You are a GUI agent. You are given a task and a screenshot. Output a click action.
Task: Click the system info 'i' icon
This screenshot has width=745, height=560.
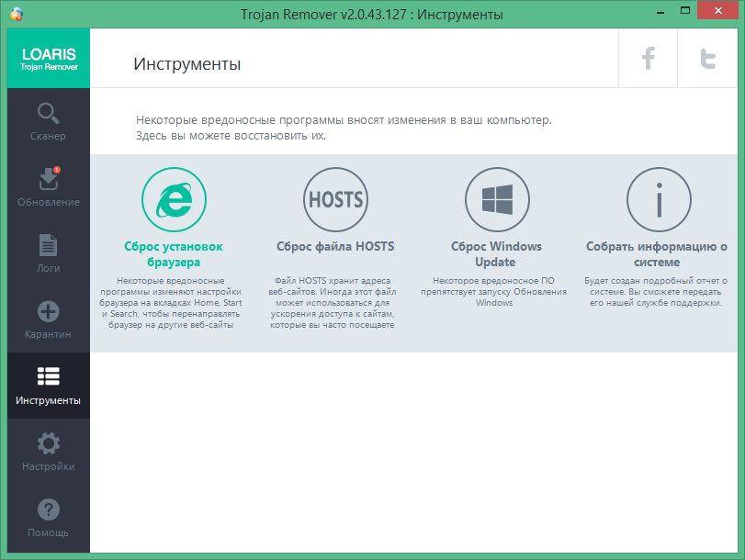[659, 199]
